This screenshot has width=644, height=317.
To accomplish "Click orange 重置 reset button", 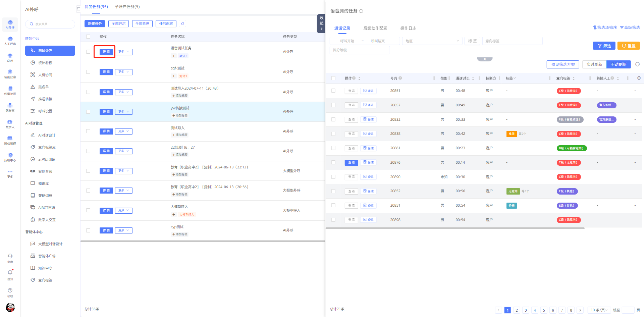I will (629, 46).
